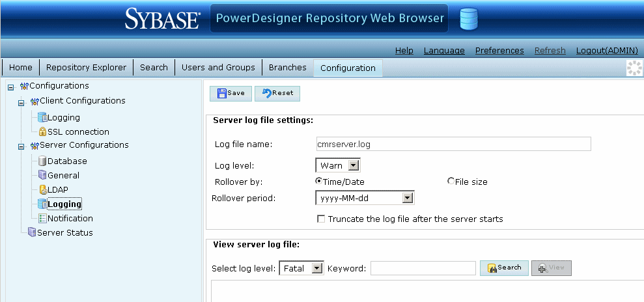The image size is (644, 302).
Task: Switch to the Repository Explorer tab
Action: [x=87, y=68]
